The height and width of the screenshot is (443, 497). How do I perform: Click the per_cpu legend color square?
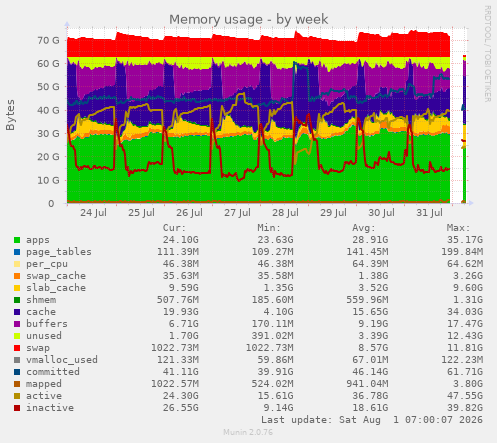tap(17, 264)
